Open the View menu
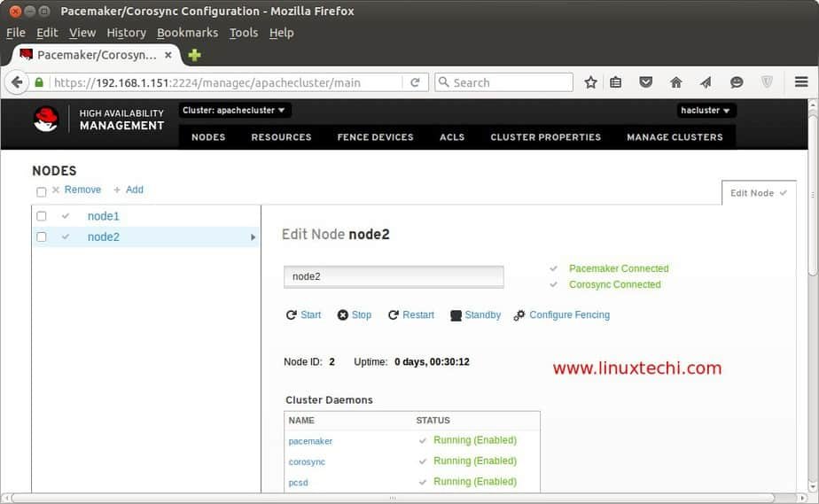 (82, 33)
